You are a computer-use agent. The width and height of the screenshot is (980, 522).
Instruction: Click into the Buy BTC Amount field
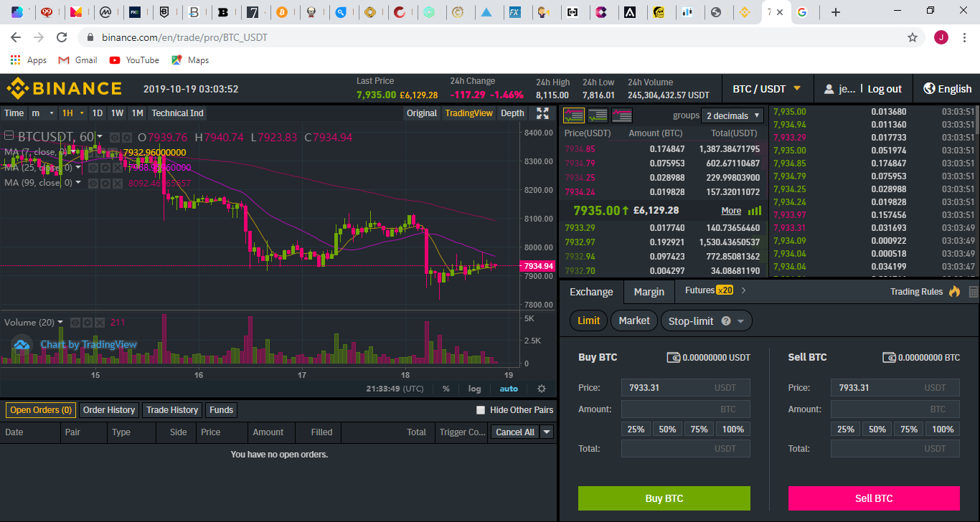click(686, 409)
